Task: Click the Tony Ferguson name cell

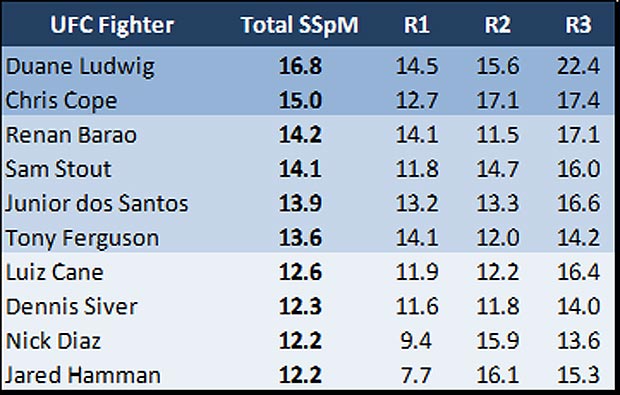Action: point(82,238)
